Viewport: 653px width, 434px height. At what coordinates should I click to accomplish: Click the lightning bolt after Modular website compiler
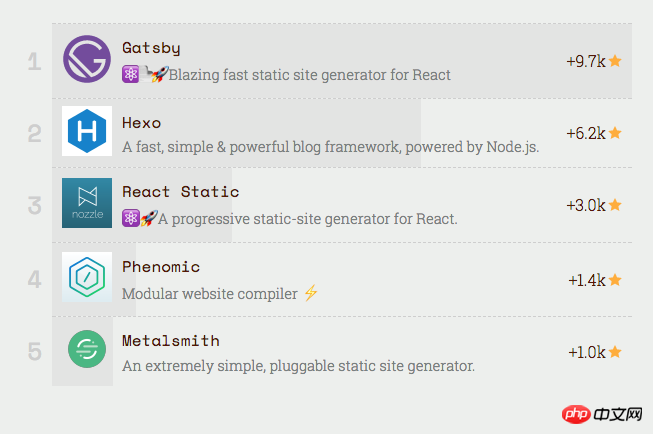coord(311,292)
